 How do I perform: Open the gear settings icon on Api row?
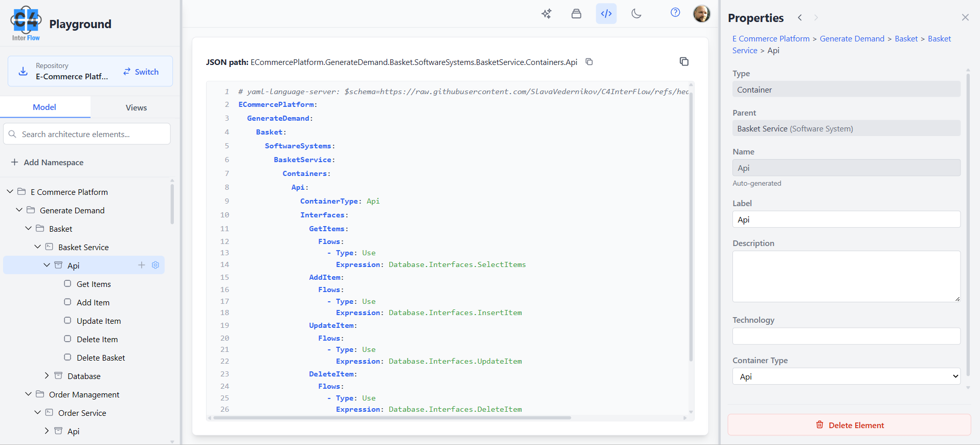click(x=155, y=265)
